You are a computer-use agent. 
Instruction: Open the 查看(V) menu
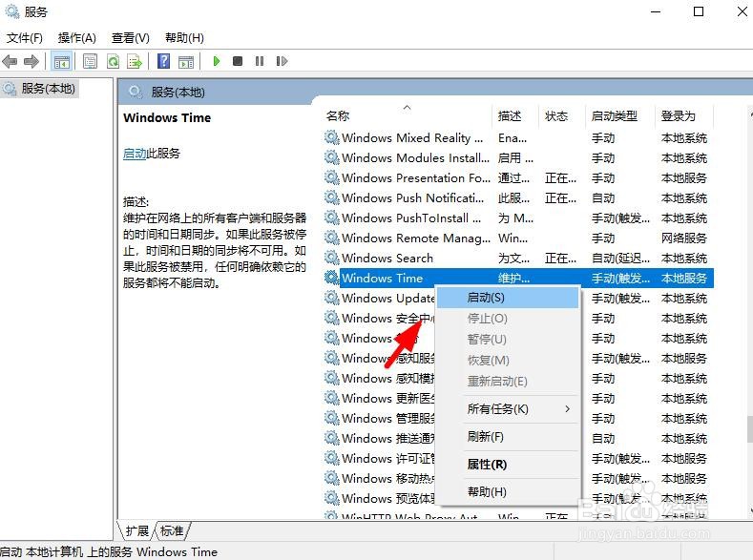130,37
